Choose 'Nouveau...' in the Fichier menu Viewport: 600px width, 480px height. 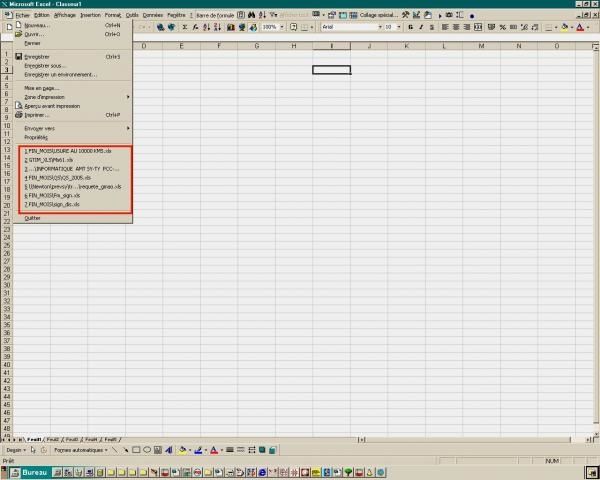tap(73, 25)
